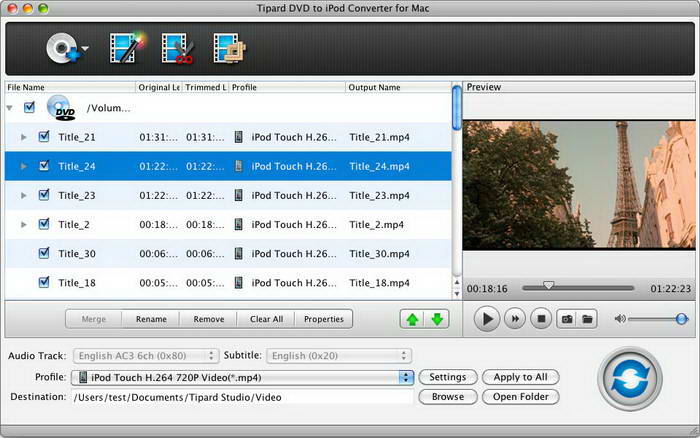This screenshot has height=438, width=700.
Task: Open profile Settings
Action: click(x=448, y=377)
